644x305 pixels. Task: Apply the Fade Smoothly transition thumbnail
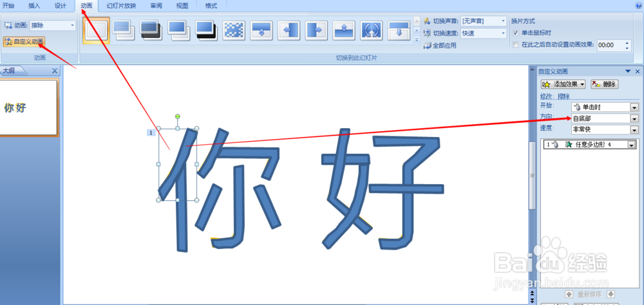pyautogui.click(x=124, y=31)
